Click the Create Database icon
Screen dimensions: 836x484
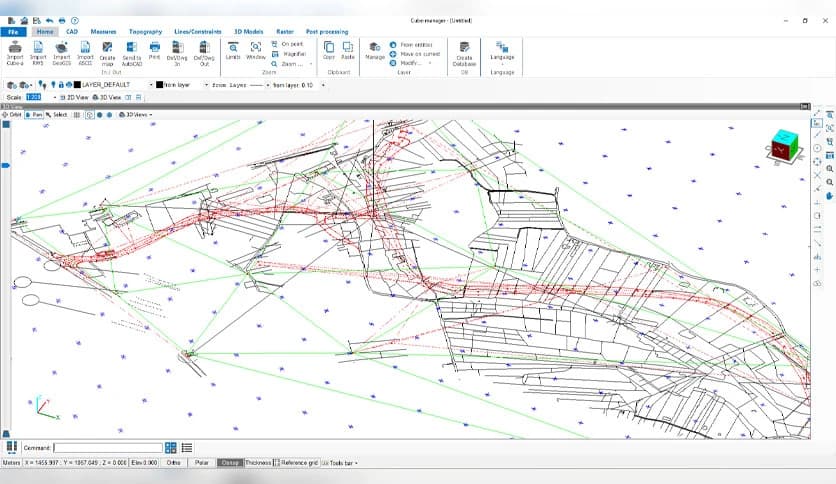point(464,54)
